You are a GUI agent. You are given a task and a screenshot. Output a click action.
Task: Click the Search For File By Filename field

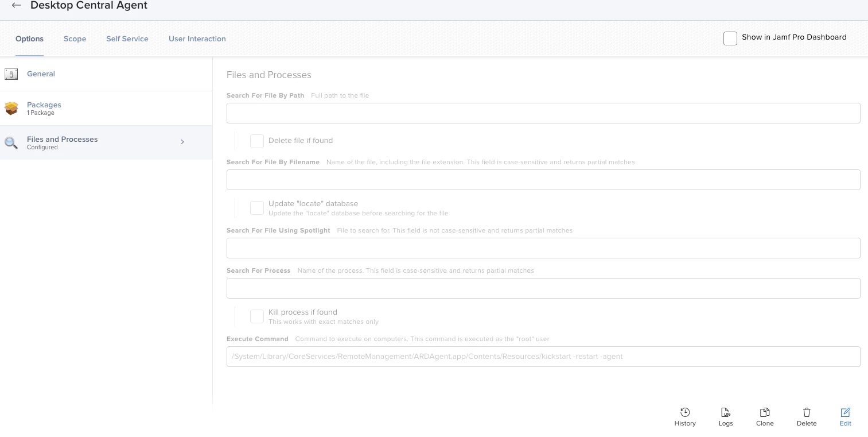(543, 180)
